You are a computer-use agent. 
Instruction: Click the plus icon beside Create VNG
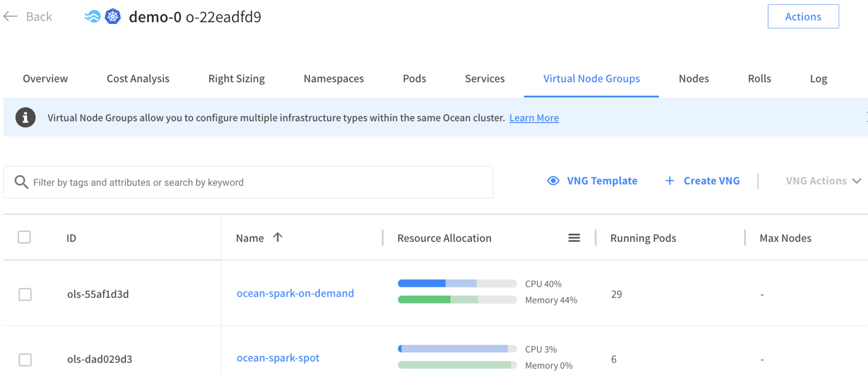coord(669,181)
